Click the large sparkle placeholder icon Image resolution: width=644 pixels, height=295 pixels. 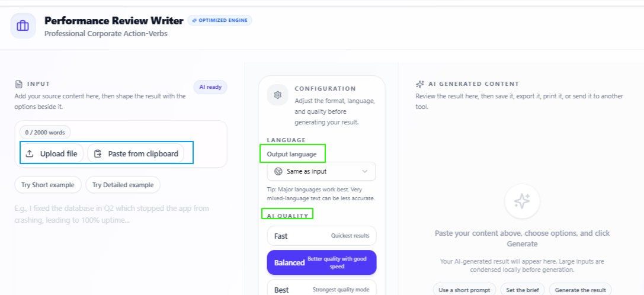pyautogui.click(x=522, y=201)
